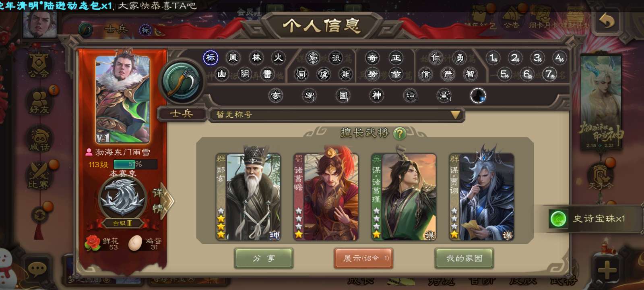Screen dimensions: 644x290
Task: Click the 51% experience progress bar
Action: (135, 164)
